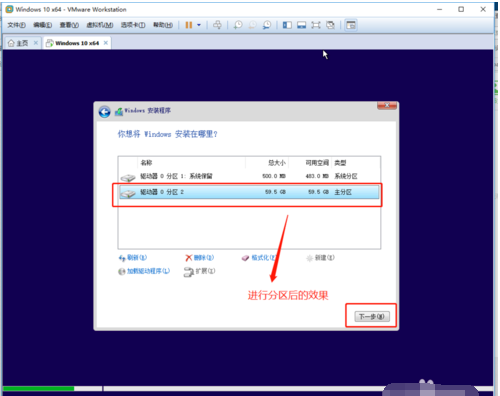Close the Windows 10 x64 tab
This screenshot has height=396, width=500.
tap(106, 43)
